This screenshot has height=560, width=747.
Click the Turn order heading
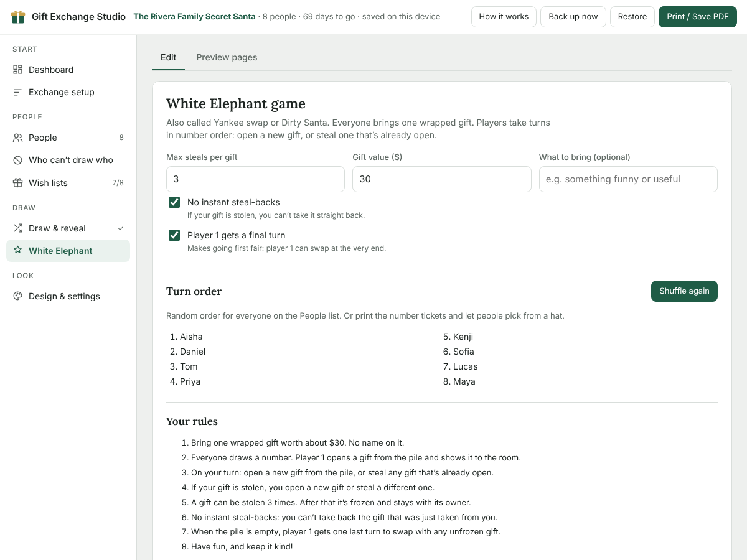point(194,291)
